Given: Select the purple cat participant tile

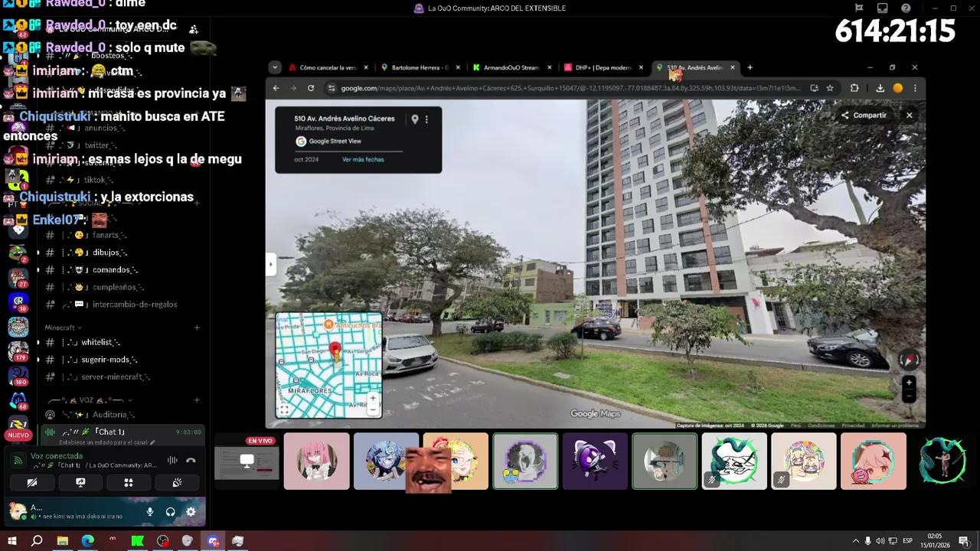Looking at the screenshot, I should pyautogui.click(x=595, y=461).
